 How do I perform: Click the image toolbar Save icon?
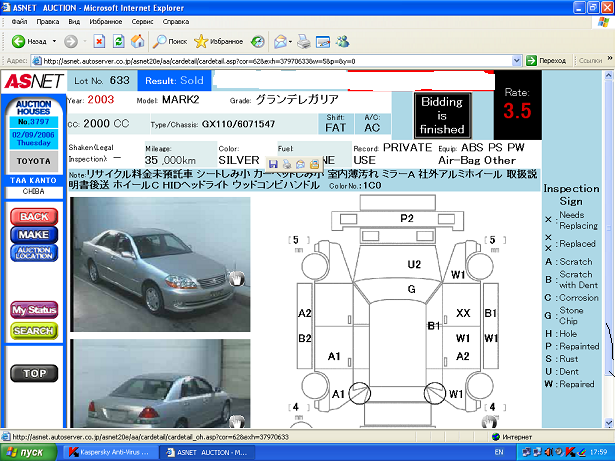273,164
